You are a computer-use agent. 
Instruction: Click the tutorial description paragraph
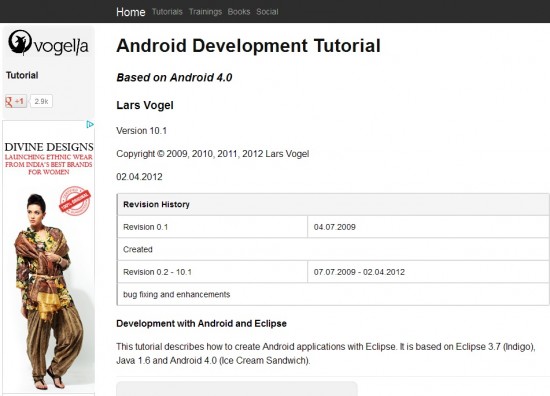point(326,354)
